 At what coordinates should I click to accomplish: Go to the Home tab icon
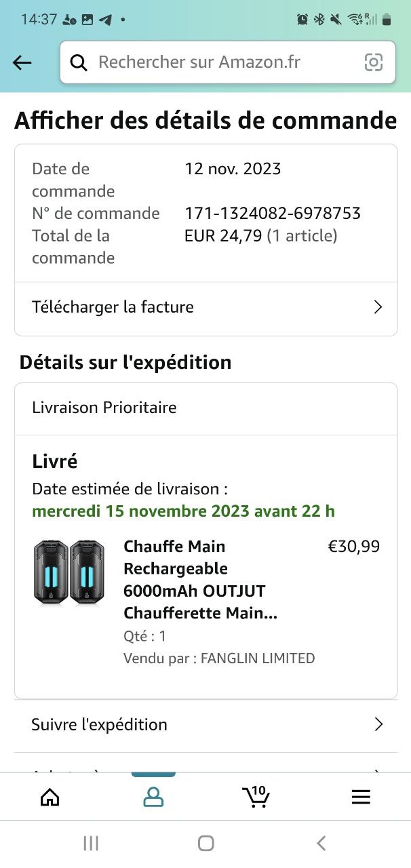[50, 797]
